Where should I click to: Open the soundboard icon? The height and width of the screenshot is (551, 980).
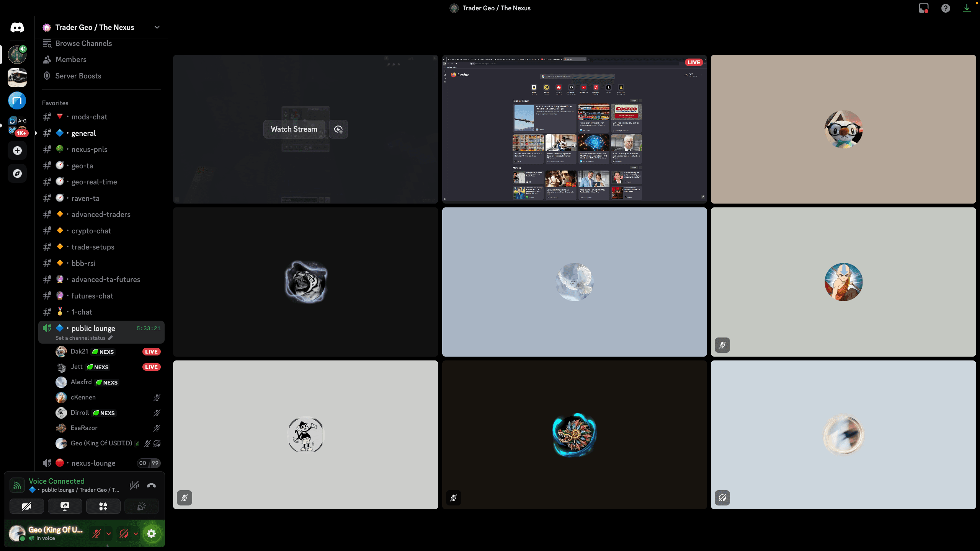[x=141, y=507]
